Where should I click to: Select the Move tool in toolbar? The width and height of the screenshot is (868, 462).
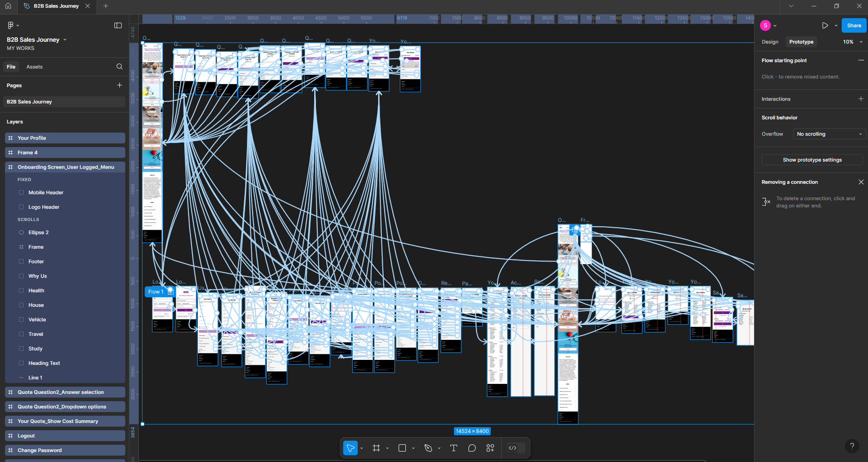(x=350, y=448)
